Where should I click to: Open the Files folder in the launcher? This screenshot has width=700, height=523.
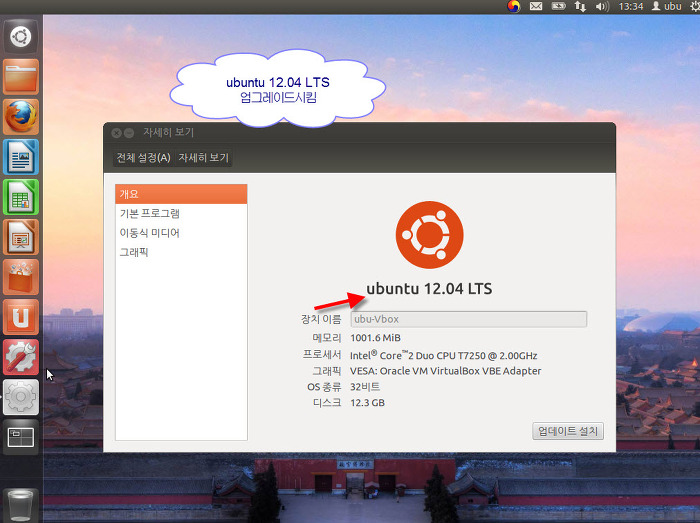[x=21, y=77]
